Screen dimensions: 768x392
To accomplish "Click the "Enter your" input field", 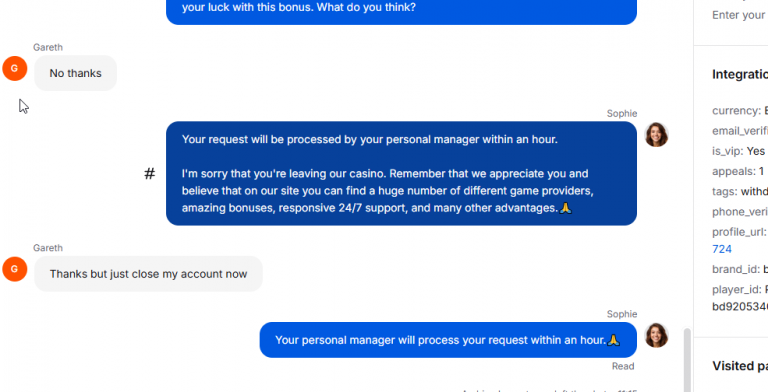I will 740,15.
